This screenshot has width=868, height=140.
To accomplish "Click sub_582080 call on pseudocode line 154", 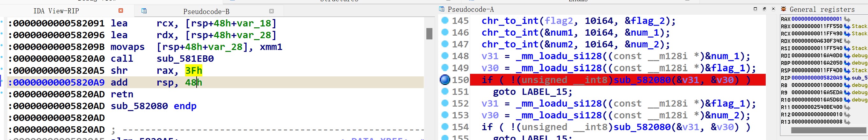I will pos(642,127).
